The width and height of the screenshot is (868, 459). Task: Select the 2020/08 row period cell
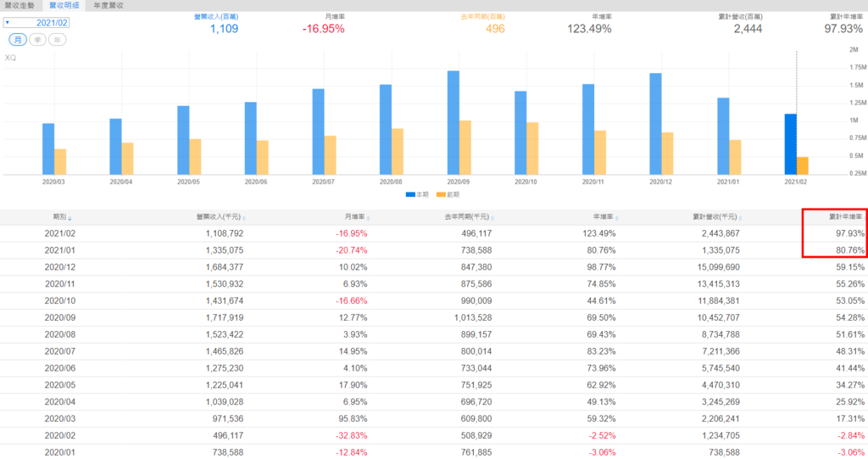pos(60,334)
